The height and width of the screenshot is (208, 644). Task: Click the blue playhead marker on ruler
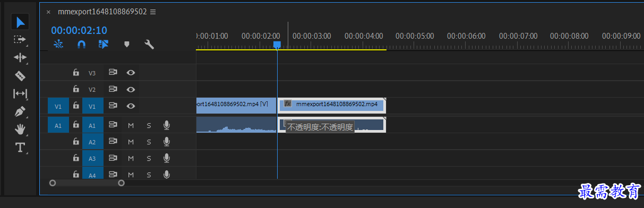tap(277, 45)
